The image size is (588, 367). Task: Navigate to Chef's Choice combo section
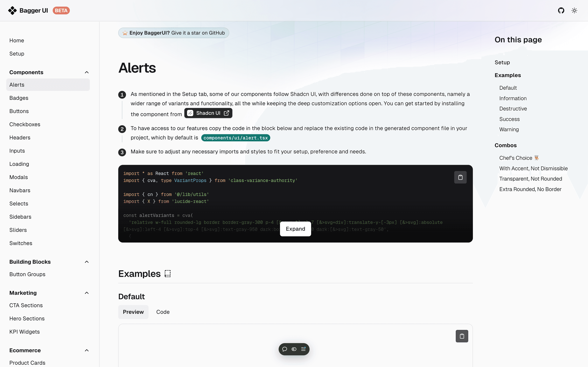[x=519, y=158]
